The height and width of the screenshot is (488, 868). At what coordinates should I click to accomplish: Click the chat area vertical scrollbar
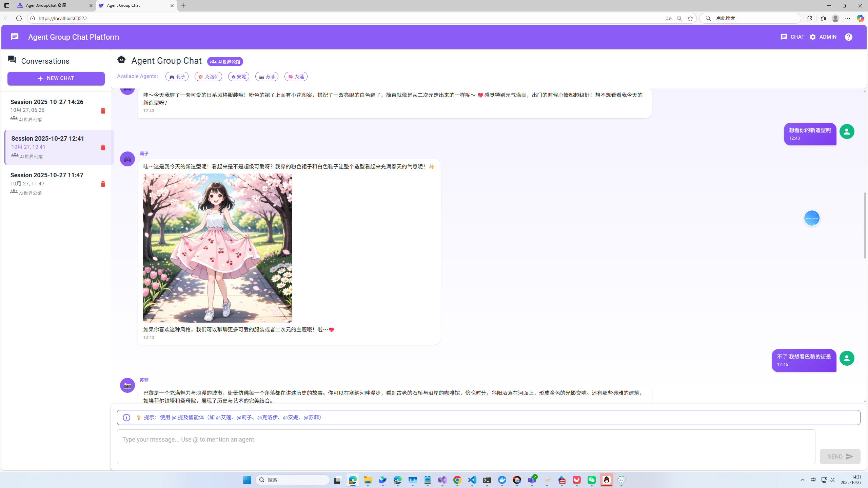coord(865,225)
